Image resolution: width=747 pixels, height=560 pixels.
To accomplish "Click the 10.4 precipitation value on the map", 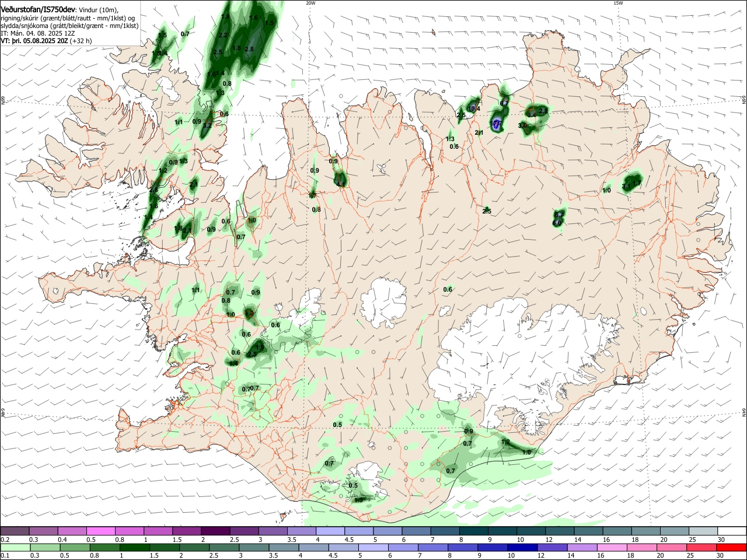I will [474, 108].
